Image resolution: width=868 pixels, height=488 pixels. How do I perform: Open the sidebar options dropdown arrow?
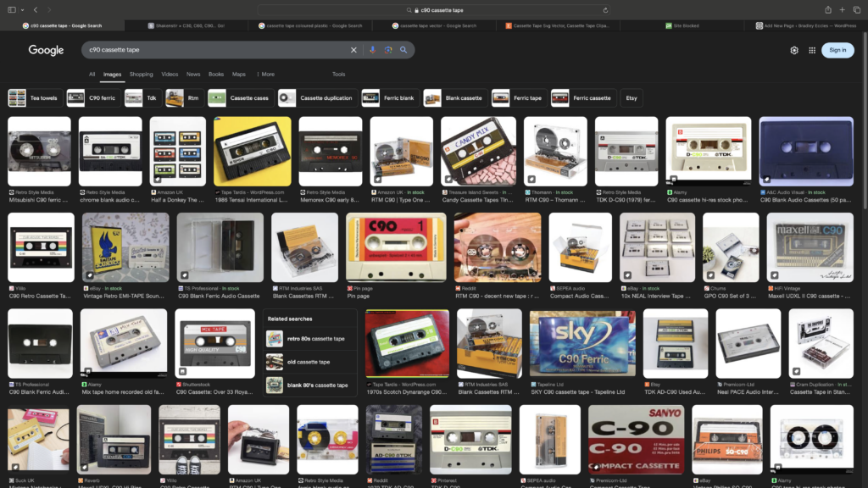(22, 10)
